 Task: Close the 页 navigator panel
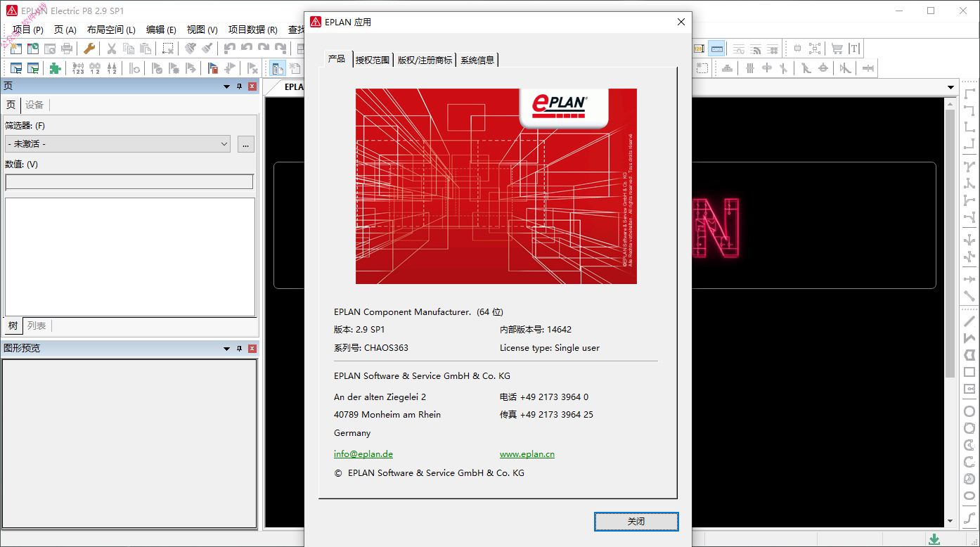coord(252,86)
